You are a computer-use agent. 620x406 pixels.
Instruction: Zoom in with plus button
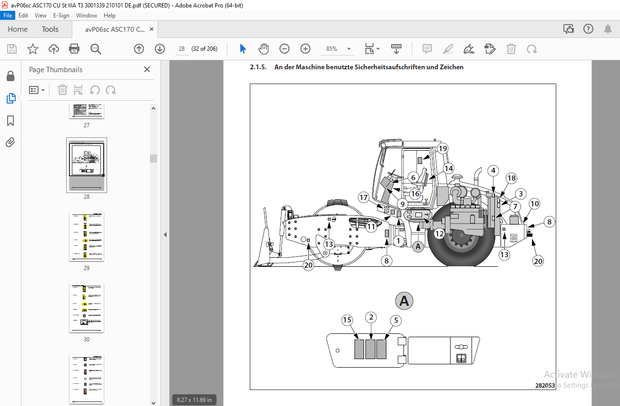click(x=305, y=49)
